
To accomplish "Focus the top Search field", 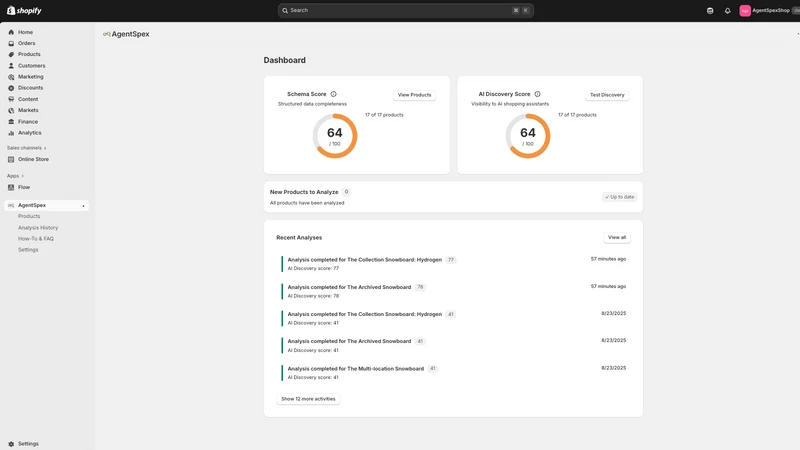I will (406, 10).
